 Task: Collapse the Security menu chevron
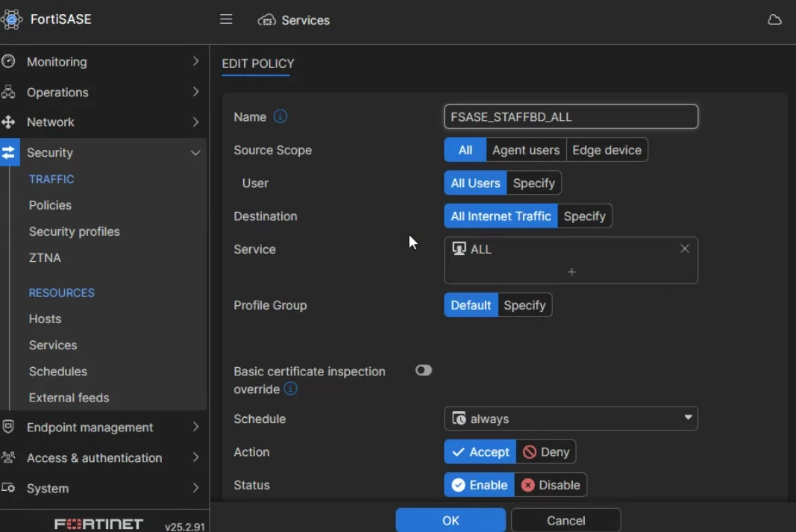point(195,153)
